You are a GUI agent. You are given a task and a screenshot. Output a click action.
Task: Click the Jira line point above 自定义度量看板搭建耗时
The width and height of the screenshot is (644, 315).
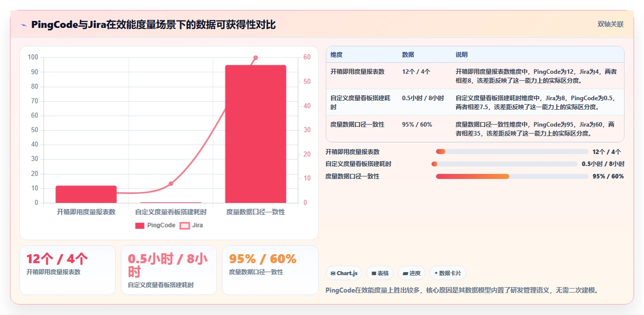171,184
